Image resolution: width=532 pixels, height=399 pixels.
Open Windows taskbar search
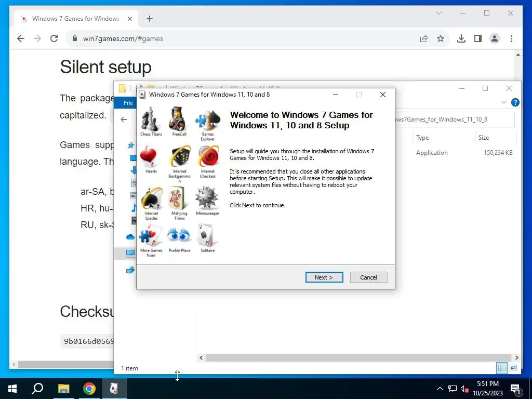[37, 389]
